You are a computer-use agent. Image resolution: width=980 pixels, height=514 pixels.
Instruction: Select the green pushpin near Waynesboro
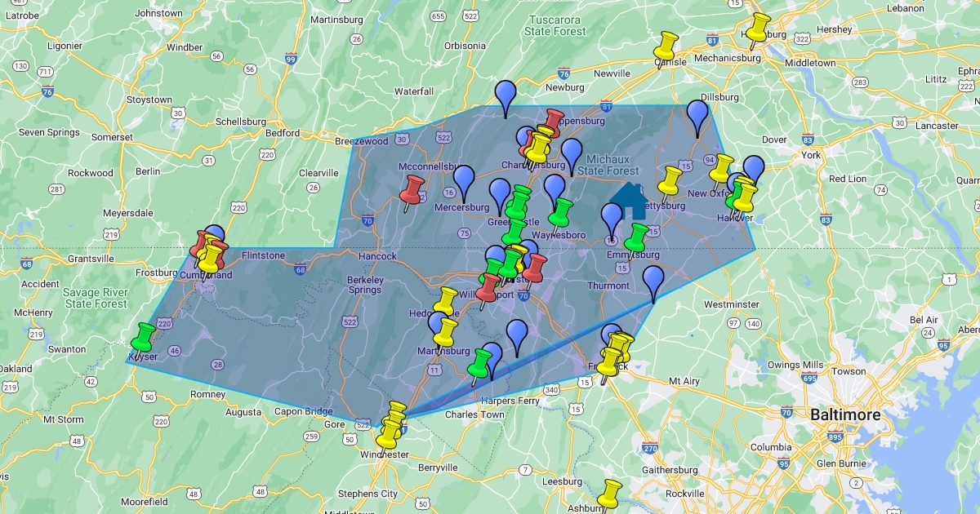pos(560,211)
